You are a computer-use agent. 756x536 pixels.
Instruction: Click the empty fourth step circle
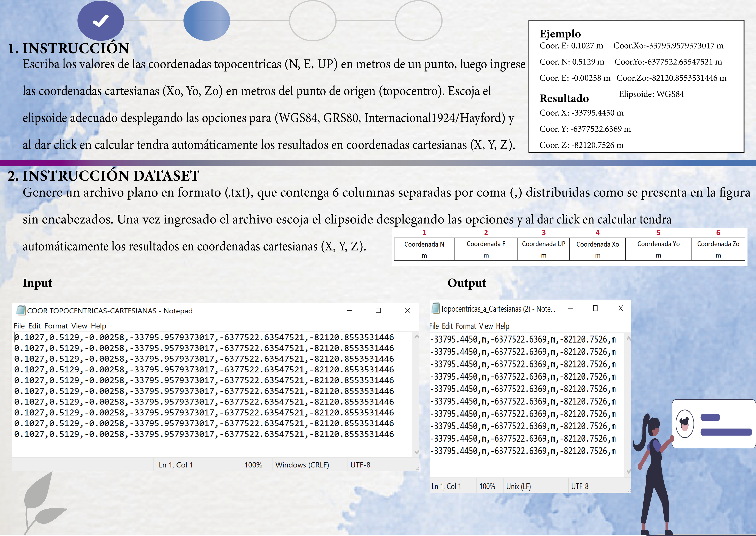point(418,21)
